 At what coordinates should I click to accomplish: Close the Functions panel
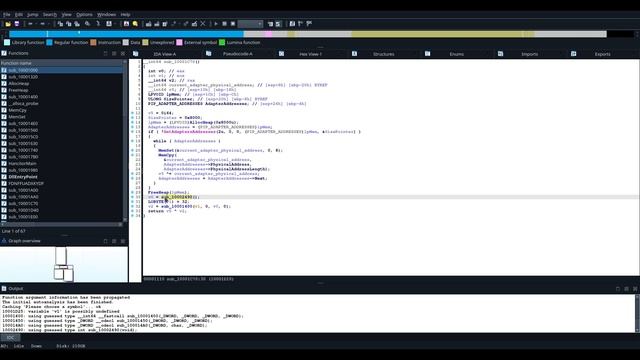tap(123, 53)
